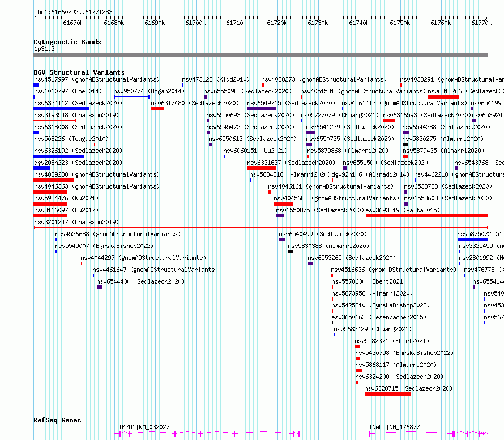Select nsv6318008 (Sedlazeck2020) label
The height and width of the screenshot is (440, 504).
click(78, 127)
